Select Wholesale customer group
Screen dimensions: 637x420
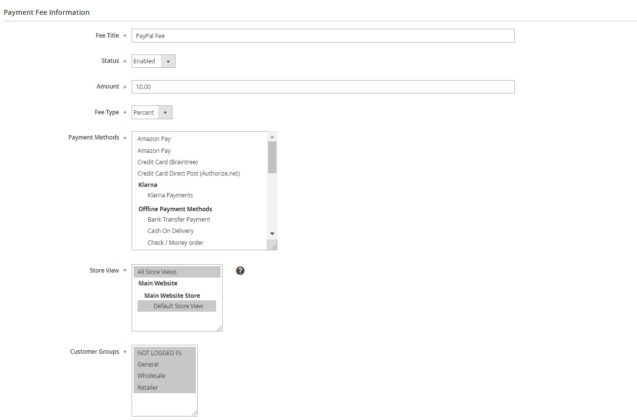pyautogui.click(x=165, y=376)
